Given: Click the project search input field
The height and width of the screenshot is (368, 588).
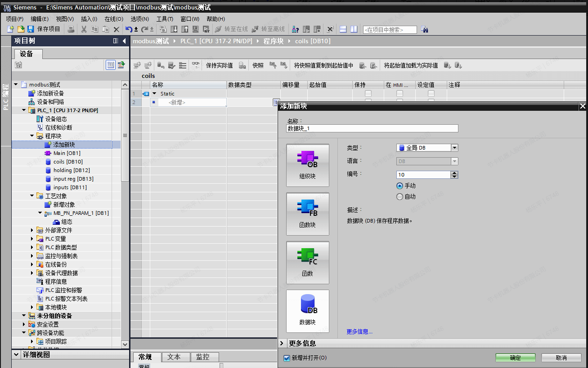Looking at the screenshot, I should (x=390, y=30).
